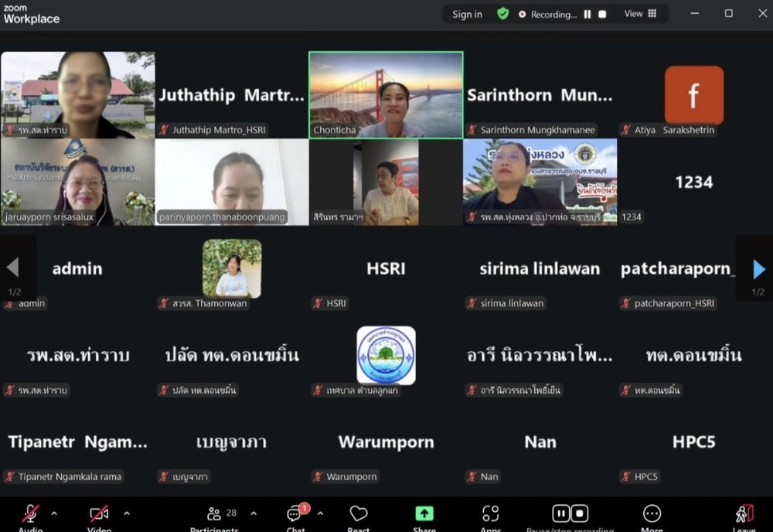Image resolution: width=773 pixels, height=532 pixels.
Task: Click the green encryption shield icon
Action: coord(502,14)
